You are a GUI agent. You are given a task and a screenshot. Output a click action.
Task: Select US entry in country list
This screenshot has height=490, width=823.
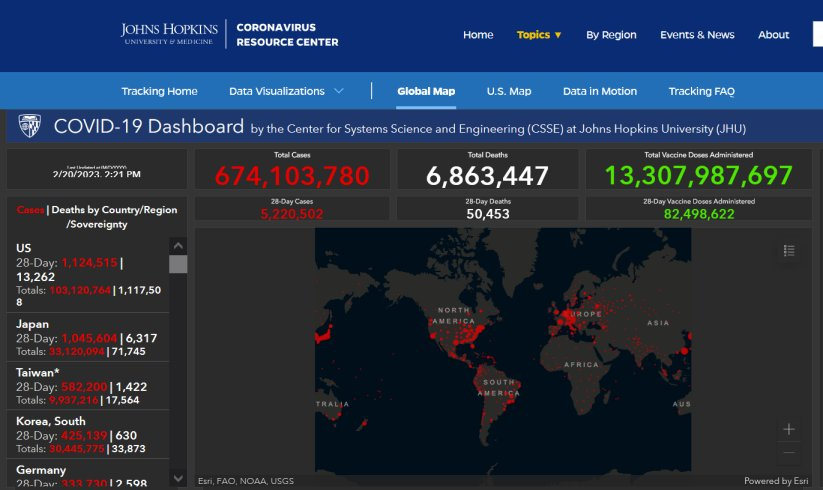[88, 274]
